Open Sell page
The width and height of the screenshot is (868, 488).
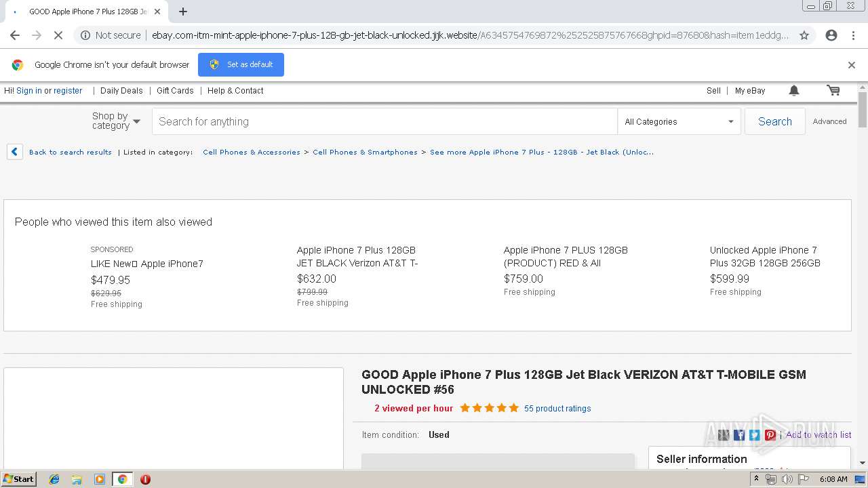click(x=713, y=90)
